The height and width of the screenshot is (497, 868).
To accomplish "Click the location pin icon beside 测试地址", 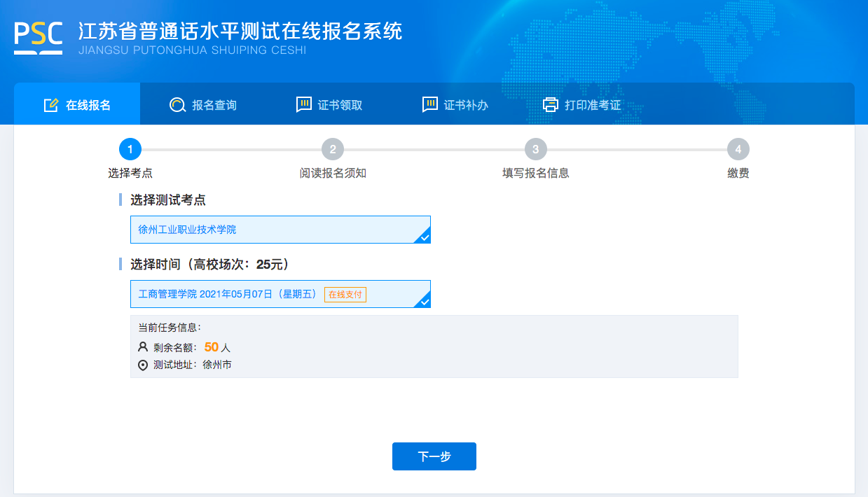I will click(x=143, y=365).
